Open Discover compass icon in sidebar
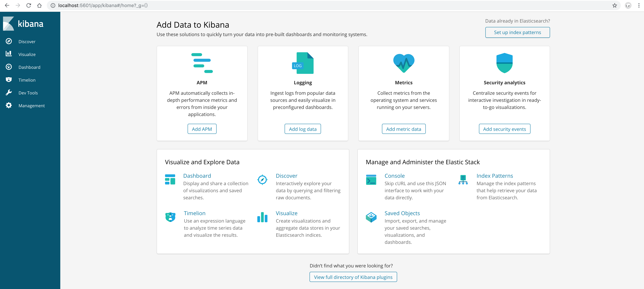Viewport: 644px width, 289px height. 9,41
